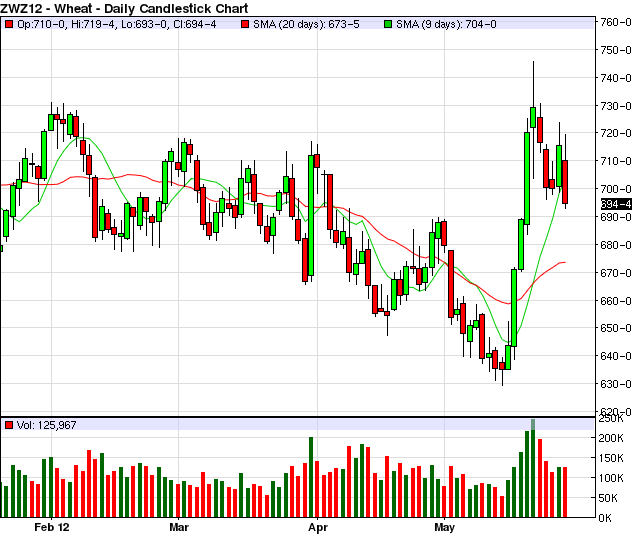Click the Mar date axis label

tap(179, 527)
